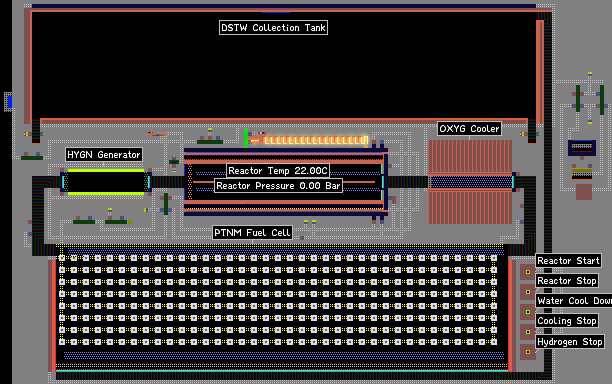Click the Reactor Start label sign

[568, 261]
